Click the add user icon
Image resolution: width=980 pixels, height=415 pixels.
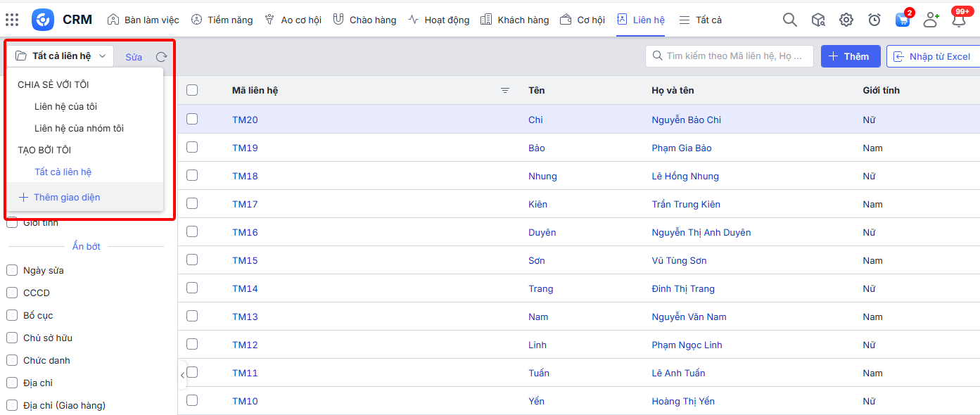[x=931, y=20]
